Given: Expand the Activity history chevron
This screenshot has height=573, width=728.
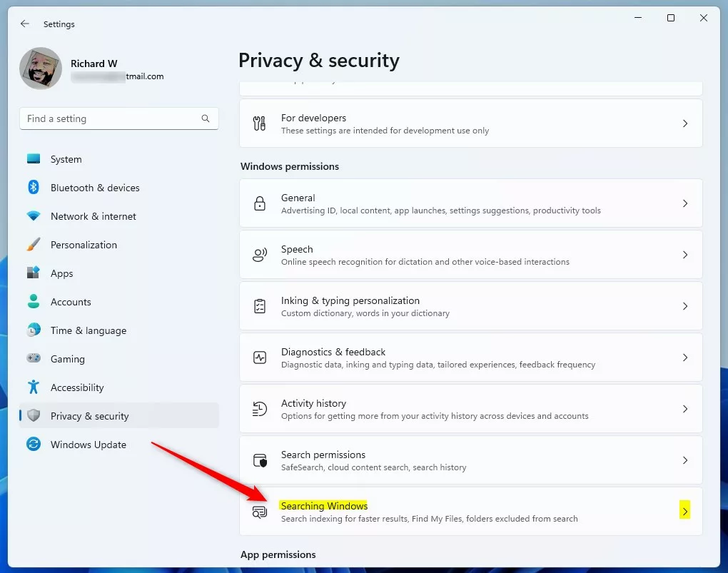Looking at the screenshot, I should point(685,409).
